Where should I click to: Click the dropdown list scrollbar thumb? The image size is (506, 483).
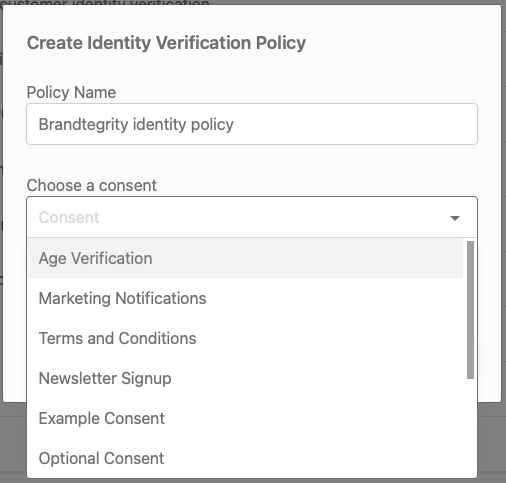coord(470,310)
